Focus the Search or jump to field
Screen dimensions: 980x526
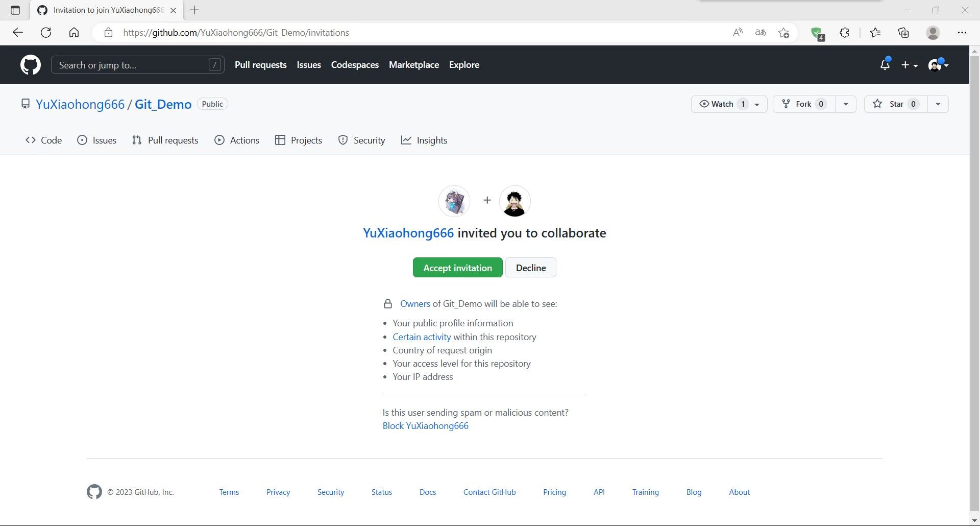(x=138, y=65)
